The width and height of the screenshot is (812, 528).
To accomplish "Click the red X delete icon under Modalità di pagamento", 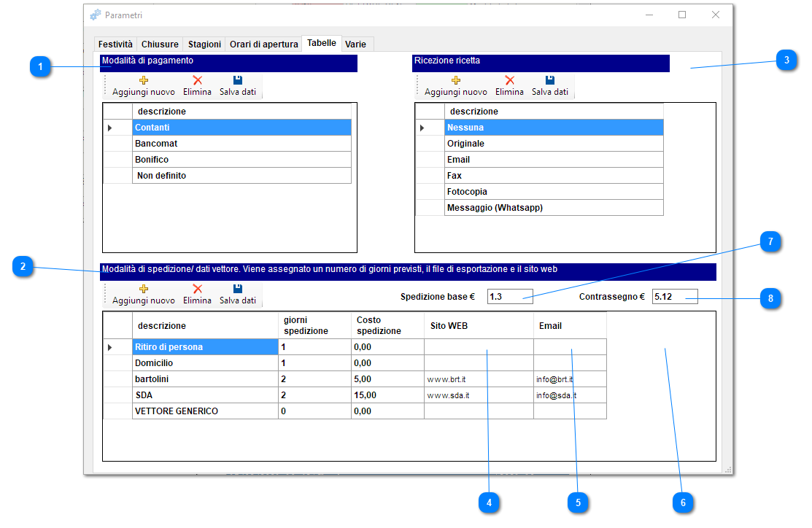I will (x=197, y=80).
